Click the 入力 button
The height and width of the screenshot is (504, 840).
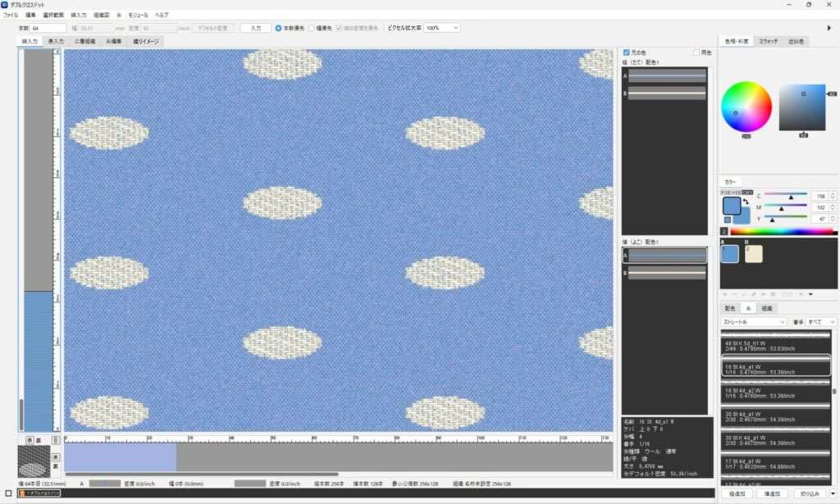coord(255,28)
